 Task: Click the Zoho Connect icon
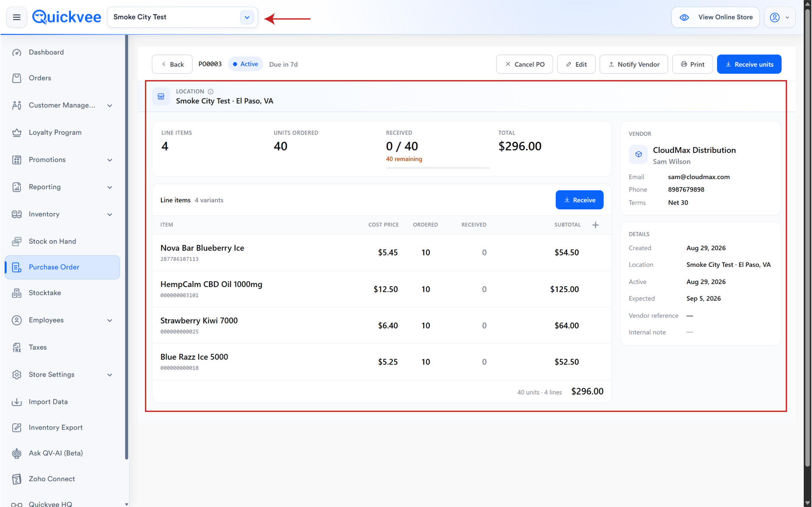pyautogui.click(x=16, y=479)
